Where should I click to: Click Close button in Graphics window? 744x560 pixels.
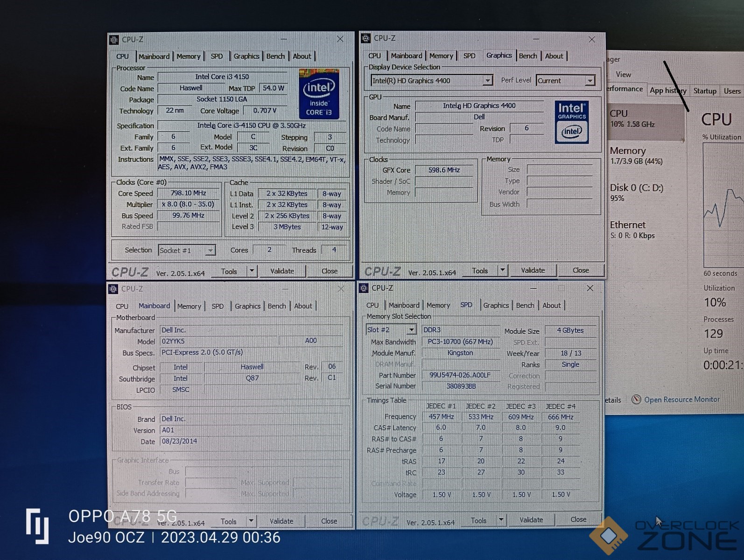point(581,270)
